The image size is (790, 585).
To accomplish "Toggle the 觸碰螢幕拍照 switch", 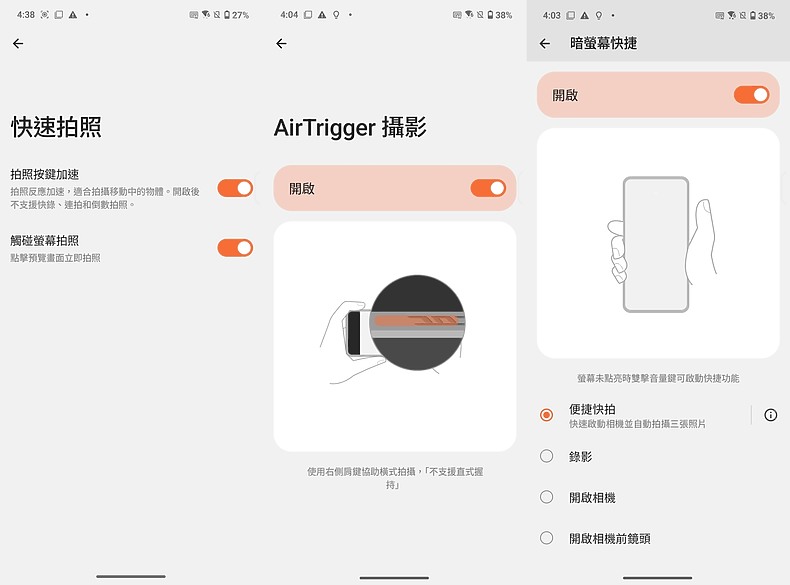I will [235, 247].
